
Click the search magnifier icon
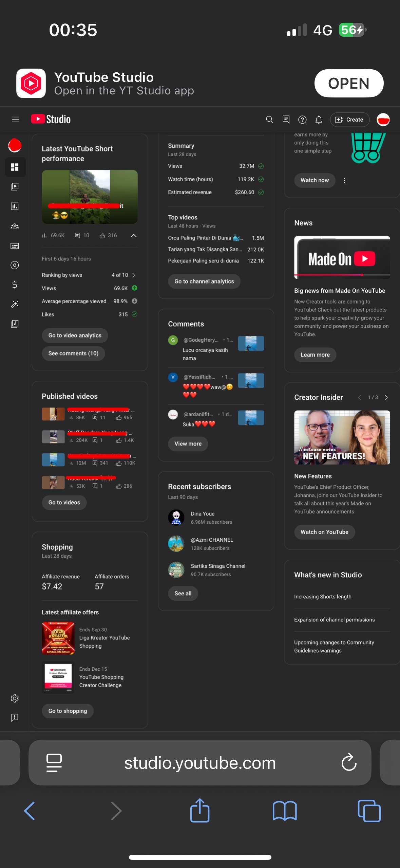click(269, 120)
